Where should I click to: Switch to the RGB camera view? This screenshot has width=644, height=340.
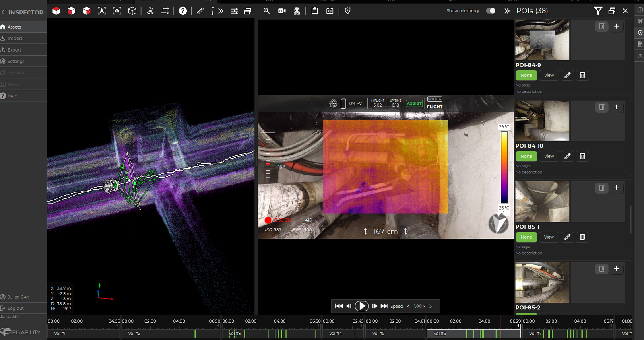pos(297,11)
